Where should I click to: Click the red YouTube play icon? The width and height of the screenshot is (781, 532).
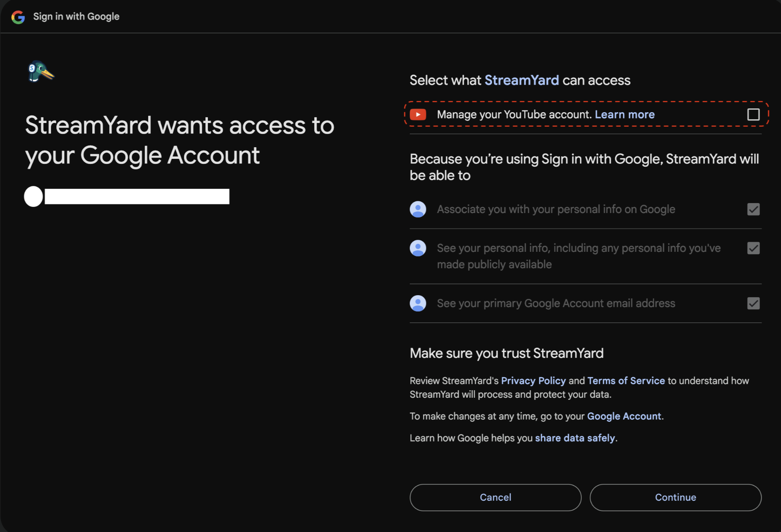[x=418, y=115]
